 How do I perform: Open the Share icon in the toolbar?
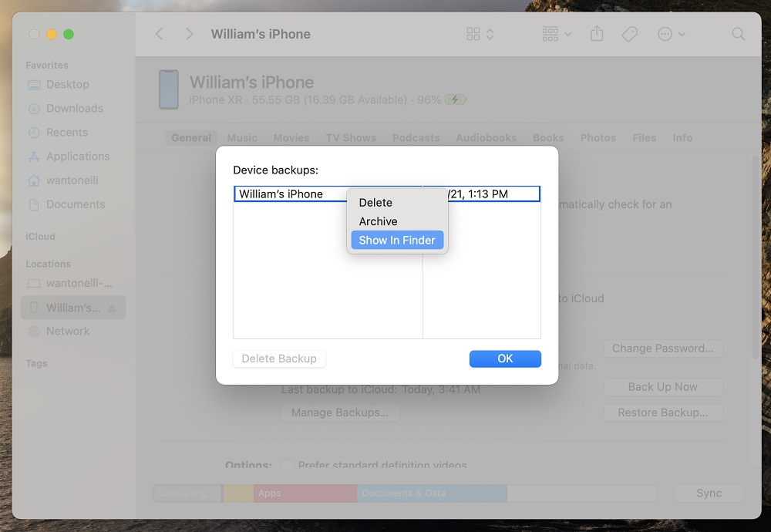coord(596,34)
